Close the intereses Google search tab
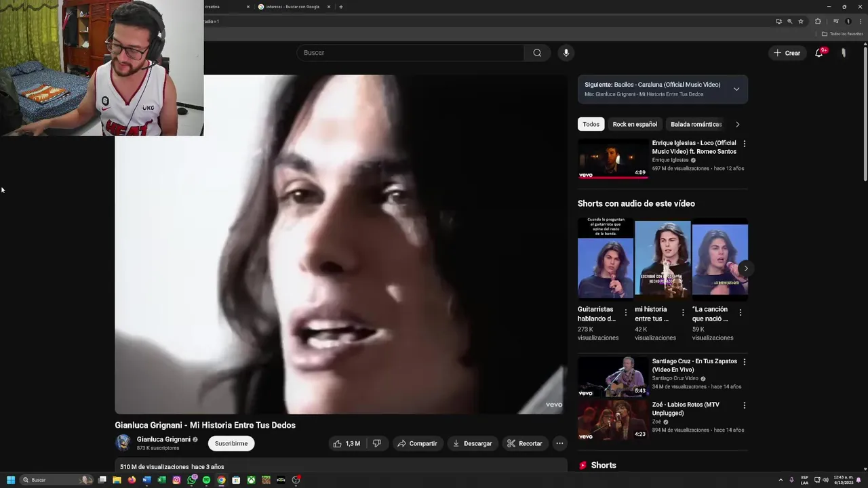This screenshot has width=868, height=488. 329,7
